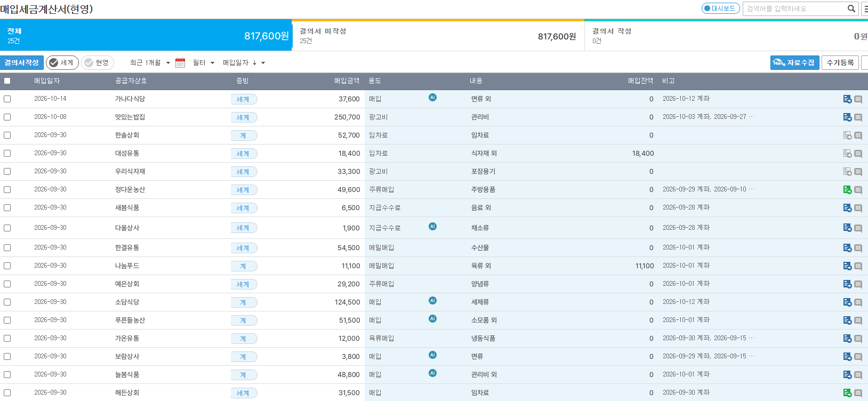This screenshot has width=868, height=401.
Task: Open memo icon for 가나다식당 row
Action: (x=858, y=99)
